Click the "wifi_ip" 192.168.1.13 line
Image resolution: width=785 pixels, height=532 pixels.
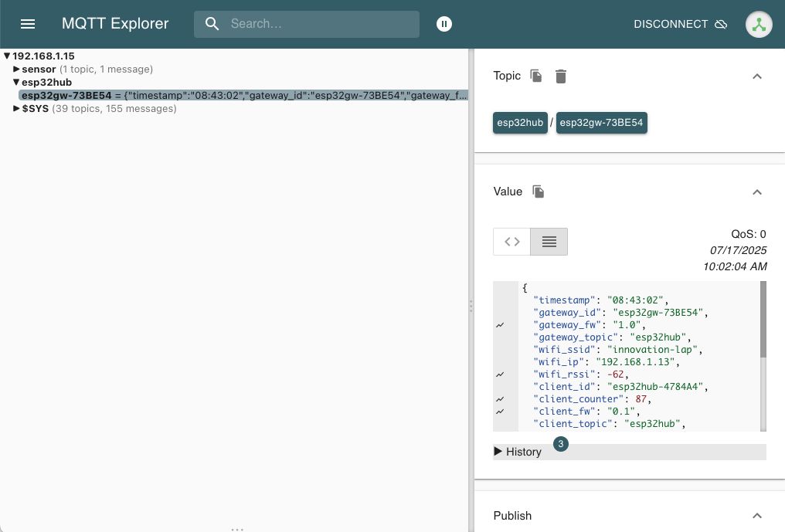click(x=607, y=362)
